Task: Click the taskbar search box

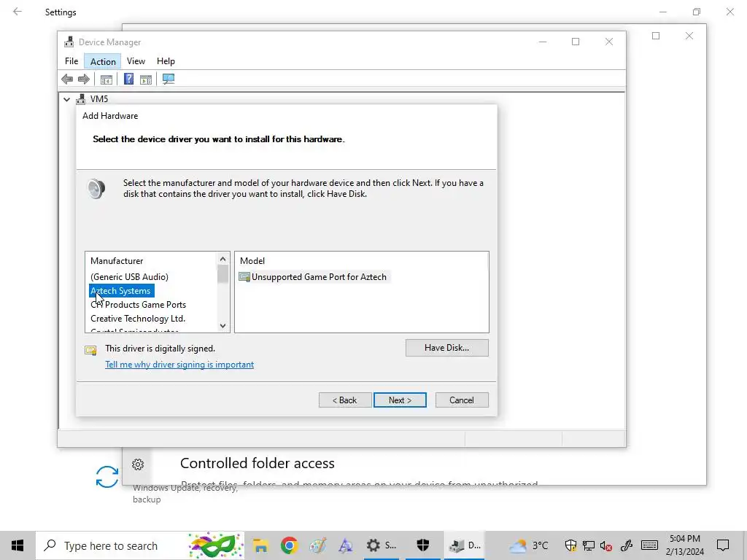Action: coord(141,545)
